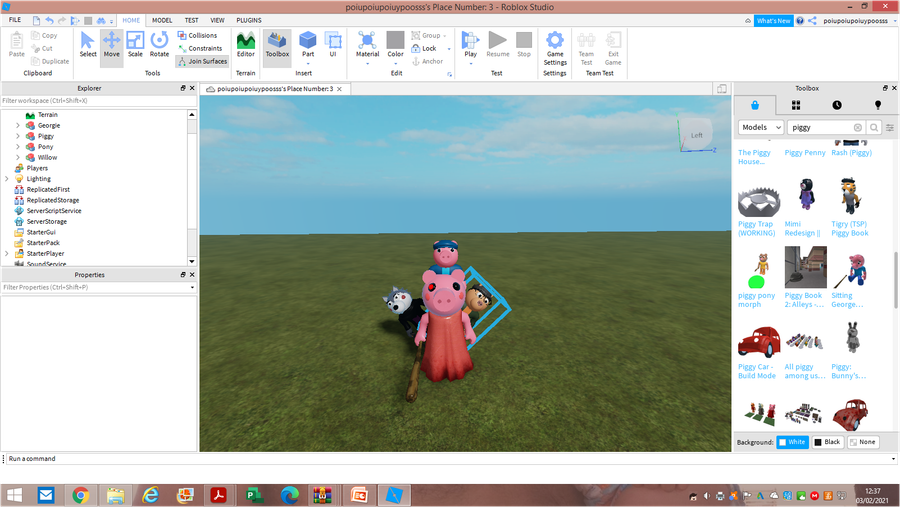Click the Resume test button
900x507 pixels.
(498, 45)
